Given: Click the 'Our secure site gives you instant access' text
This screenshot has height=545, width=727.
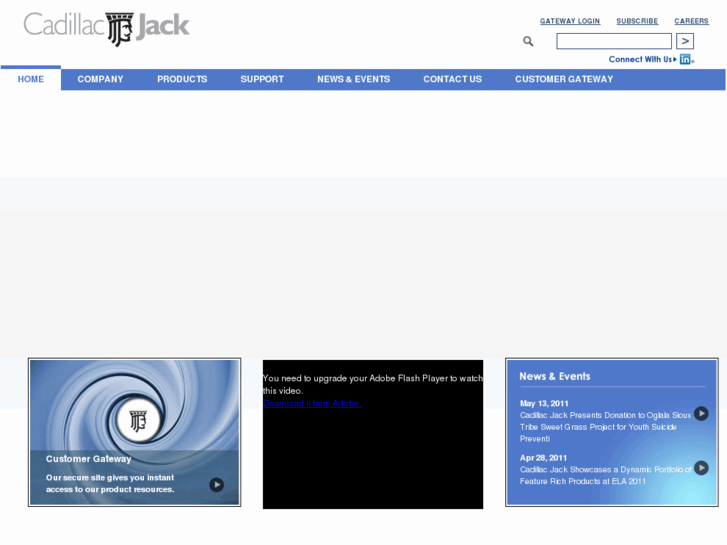Looking at the screenshot, I should 110,483.
